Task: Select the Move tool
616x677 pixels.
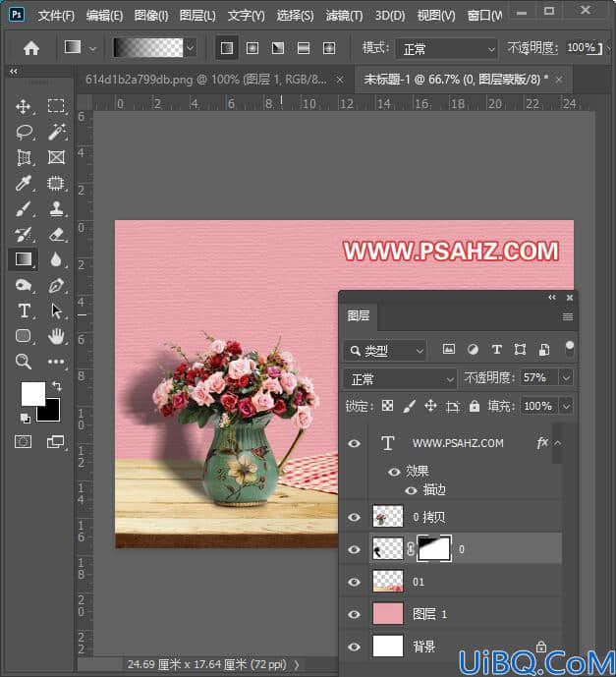Action: click(24, 106)
